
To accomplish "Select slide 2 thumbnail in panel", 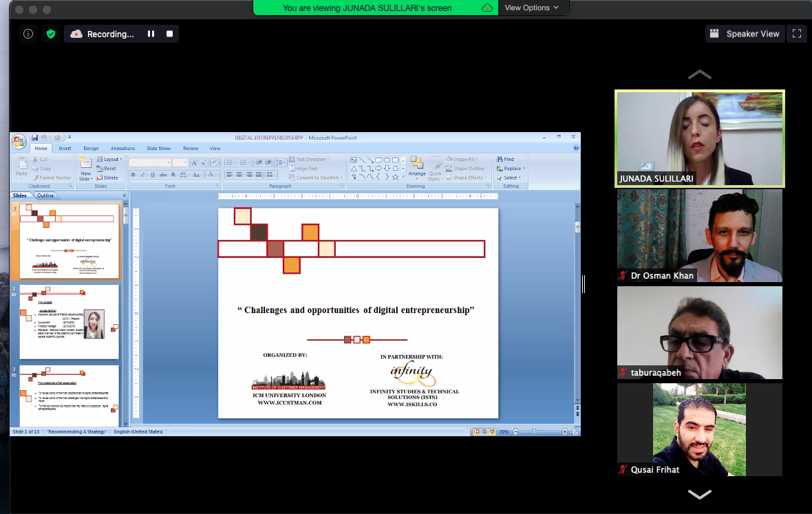I will [x=69, y=322].
